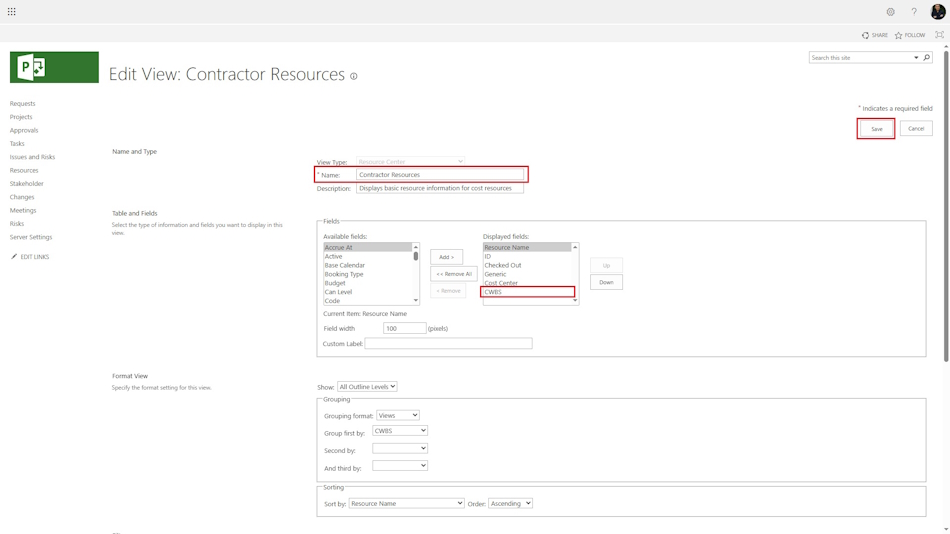Open the search scope dropdown arrow
Viewport: 950px width, 534px height.
(x=916, y=58)
